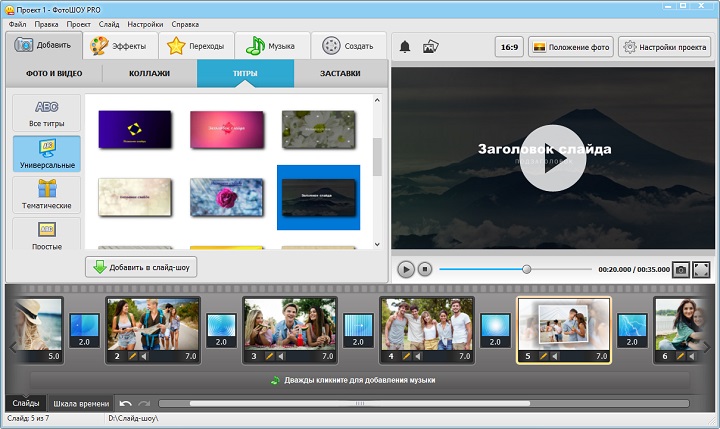Click the Add to slideshow button
720x429 pixels.
point(141,267)
